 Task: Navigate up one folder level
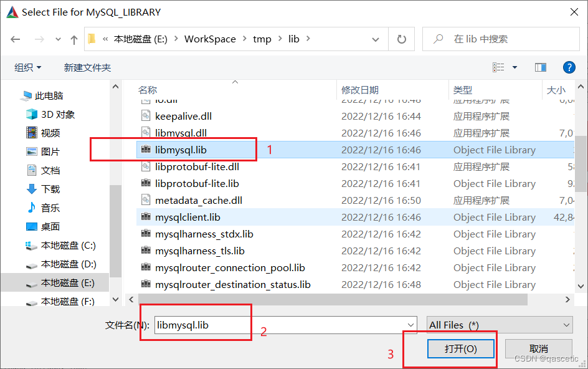[x=73, y=39]
